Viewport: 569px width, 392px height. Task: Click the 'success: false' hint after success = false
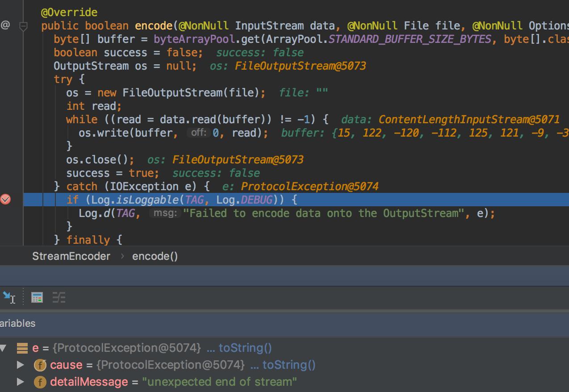click(260, 53)
